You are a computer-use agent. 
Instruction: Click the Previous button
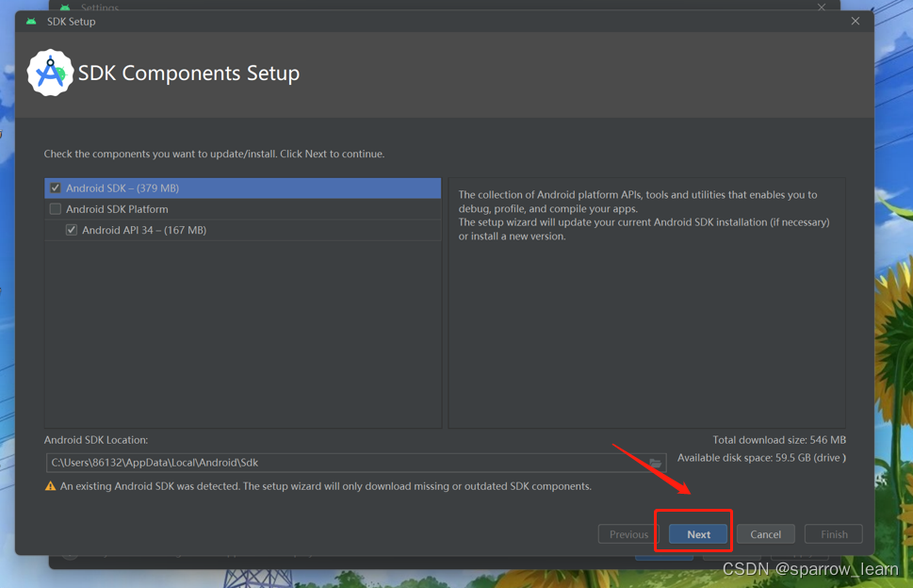tap(628, 534)
